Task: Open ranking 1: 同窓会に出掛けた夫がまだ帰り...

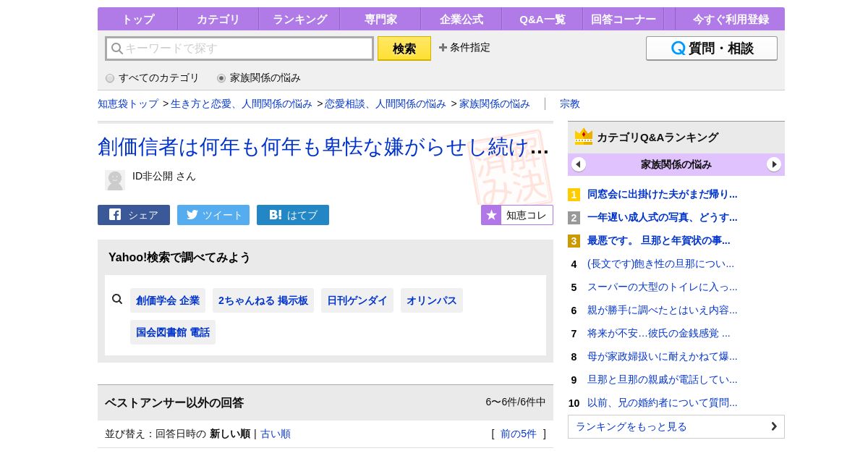Action: pyautogui.click(x=663, y=194)
